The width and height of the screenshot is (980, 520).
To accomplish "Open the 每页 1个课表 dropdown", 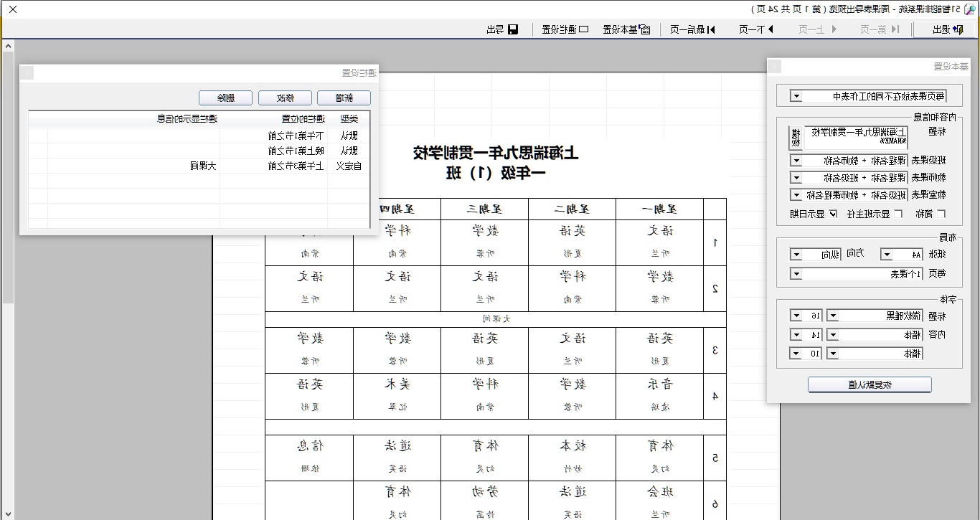I will pyautogui.click(x=796, y=274).
